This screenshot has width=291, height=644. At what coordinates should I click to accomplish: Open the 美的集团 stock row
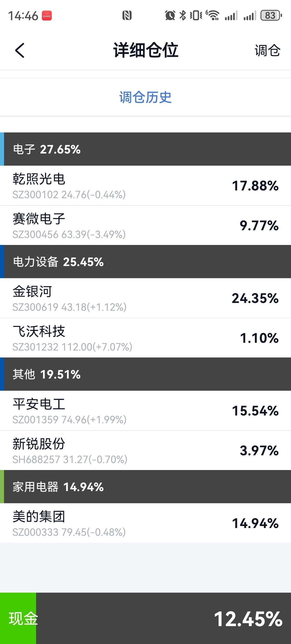click(x=145, y=523)
